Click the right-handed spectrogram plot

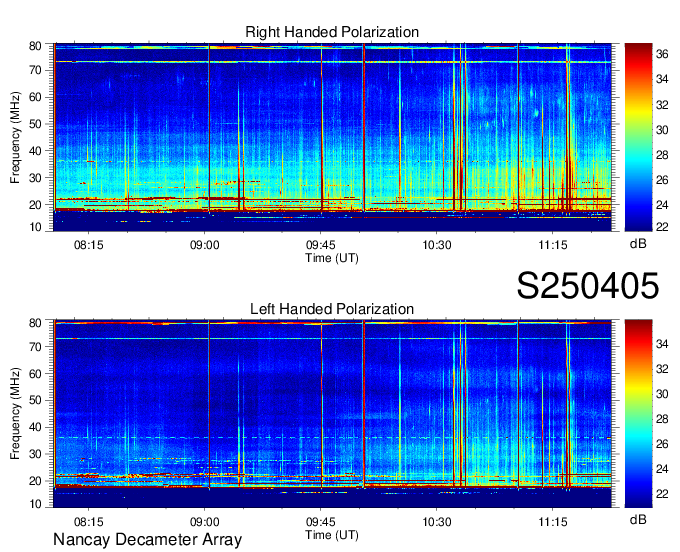coord(333,137)
